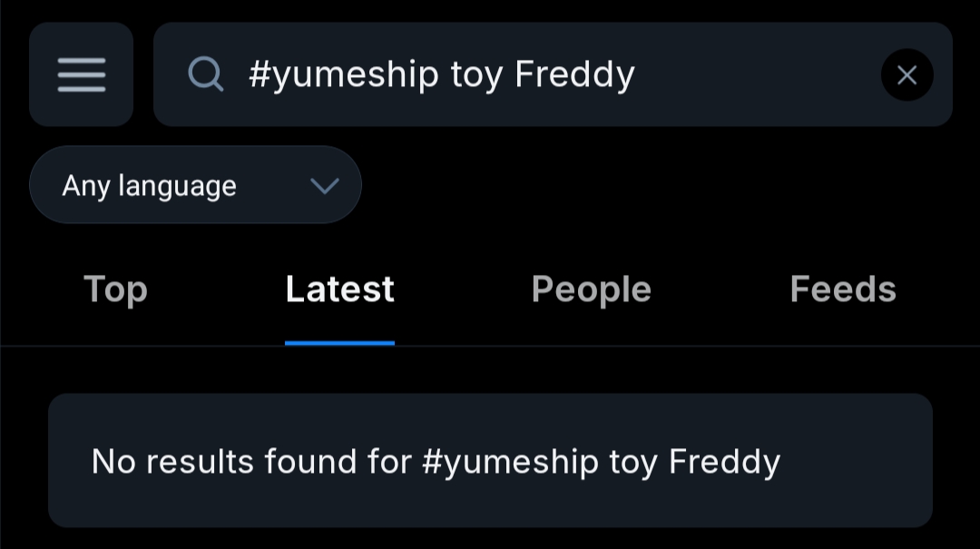Go to the People tab
Screen dimensions: 980x549
tap(591, 289)
